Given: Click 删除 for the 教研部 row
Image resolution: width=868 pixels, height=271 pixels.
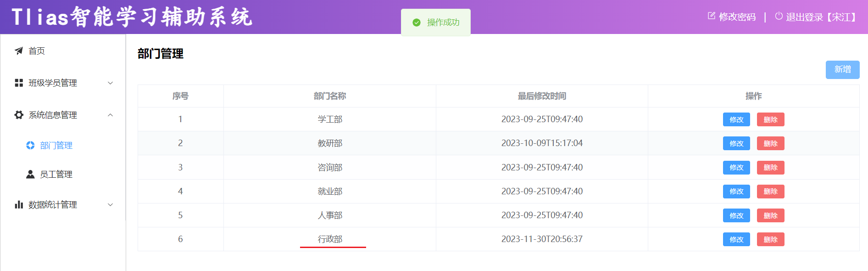Looking at the screenshot, I should (770, 143).
